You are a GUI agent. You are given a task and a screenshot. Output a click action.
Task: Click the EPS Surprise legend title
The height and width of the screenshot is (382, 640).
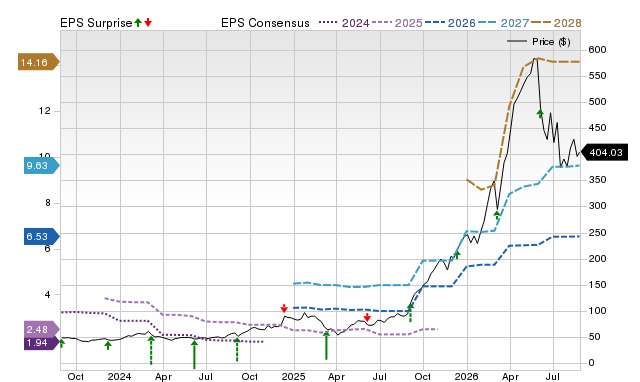point(96,23)
